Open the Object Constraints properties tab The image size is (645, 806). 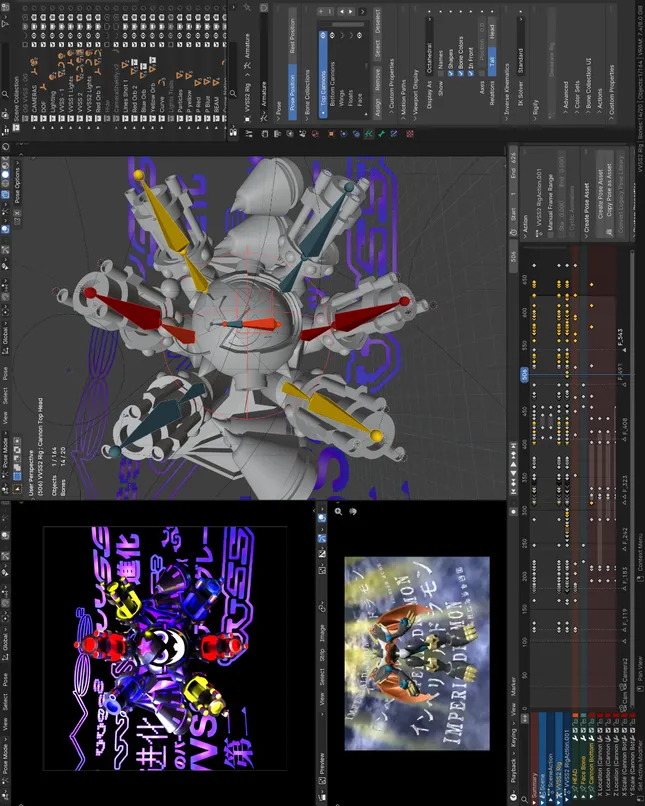click(356, 134)
